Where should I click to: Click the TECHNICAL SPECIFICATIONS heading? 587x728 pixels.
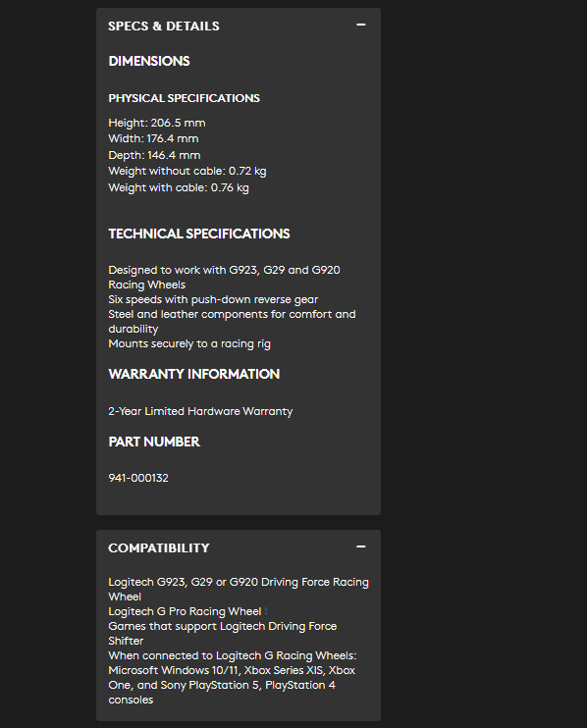point(198,234)
